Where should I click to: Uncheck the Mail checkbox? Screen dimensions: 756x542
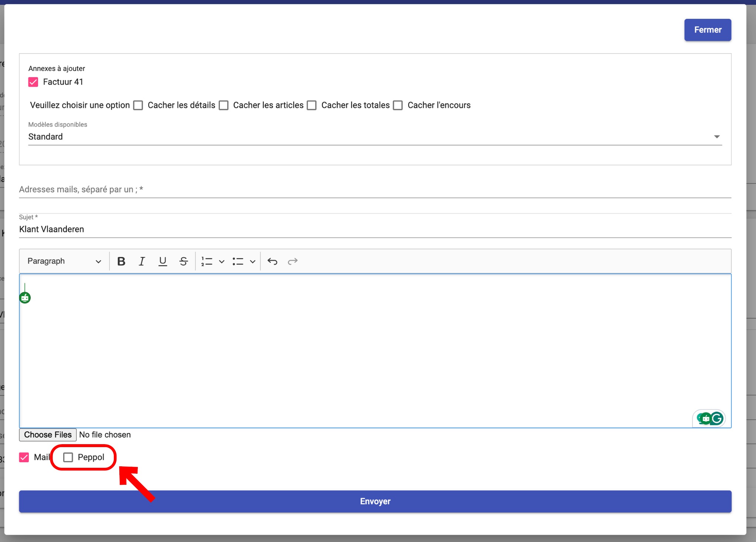coord(24,457)
